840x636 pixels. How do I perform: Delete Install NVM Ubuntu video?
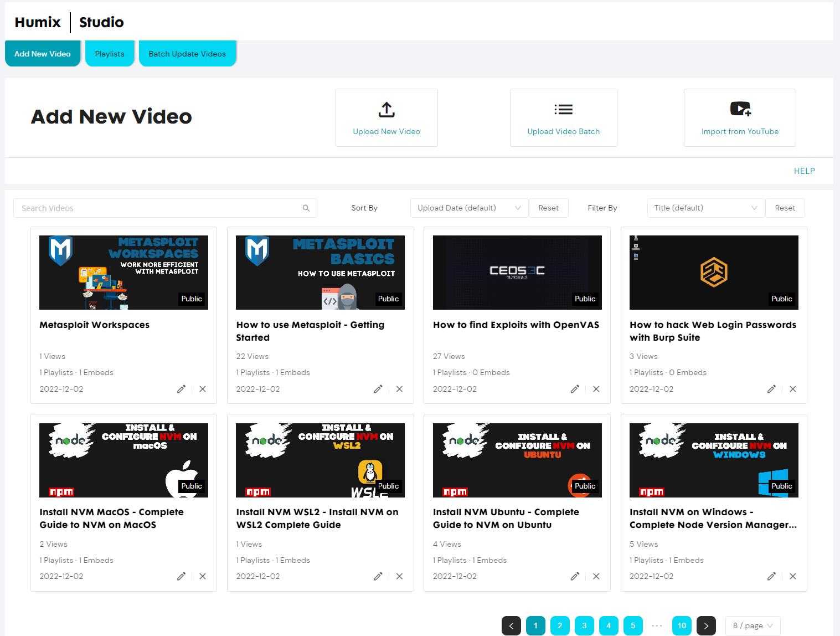596,576
